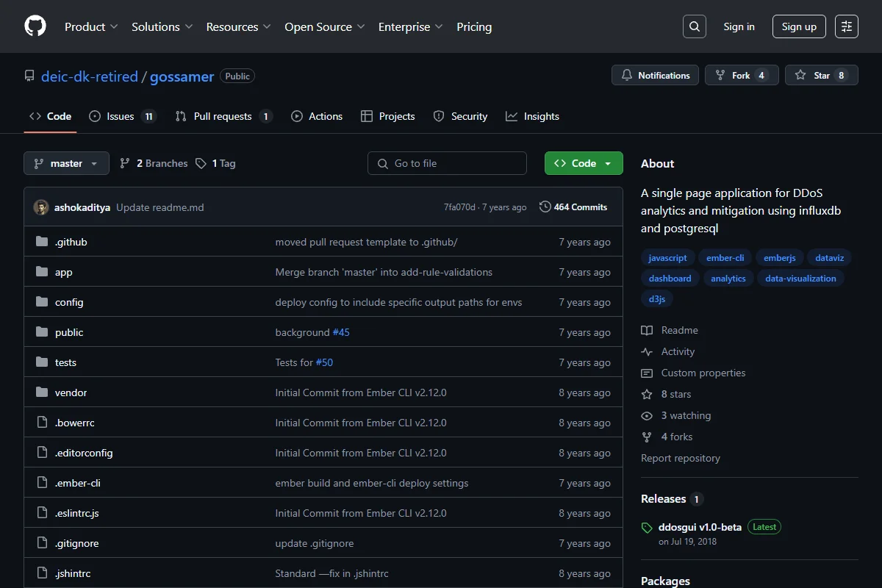Screen dimensions: 882x588
Task: Open the Insights tab
Action: tap(532, 116)
